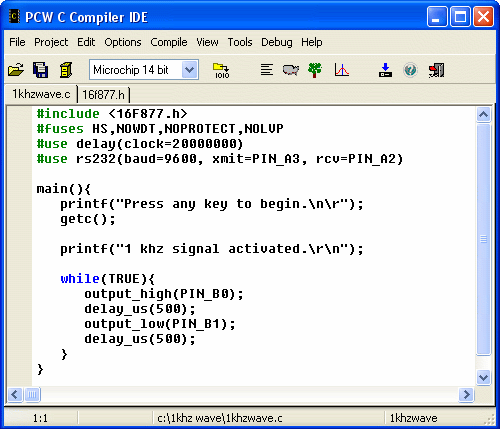Screen dimensions: 500x429
Task: Click the exit door icon in toolbar
Action: (x=437, y=70)
